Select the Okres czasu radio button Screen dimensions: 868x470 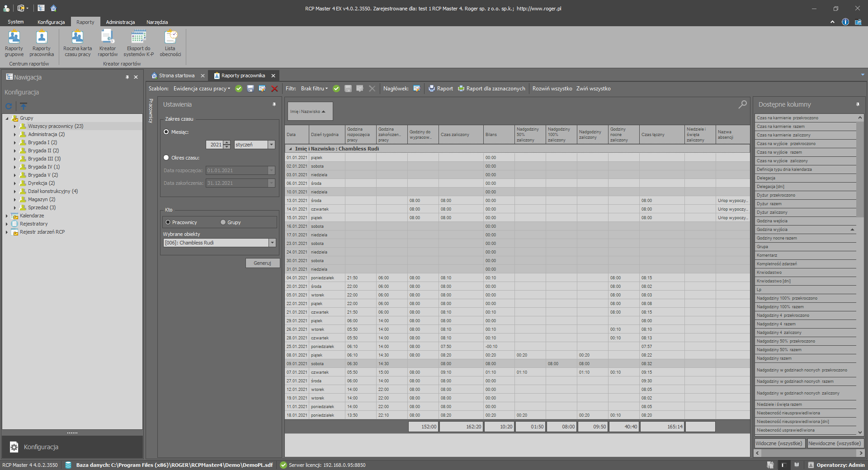[x=166, y=158]
